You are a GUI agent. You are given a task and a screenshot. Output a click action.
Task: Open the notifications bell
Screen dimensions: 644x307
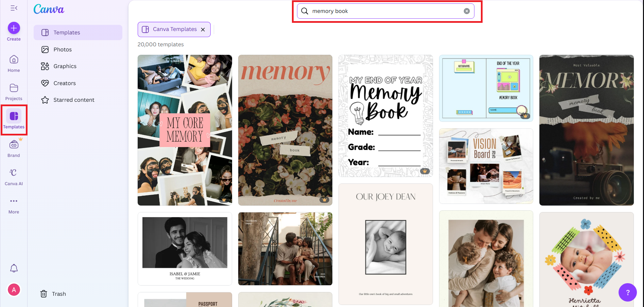(x=14, y=268)
